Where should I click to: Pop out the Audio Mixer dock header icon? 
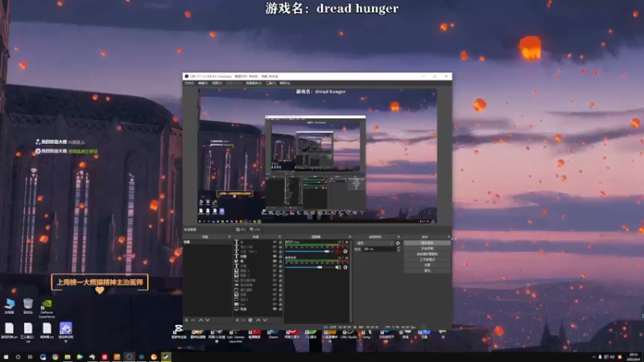(349, 237)
